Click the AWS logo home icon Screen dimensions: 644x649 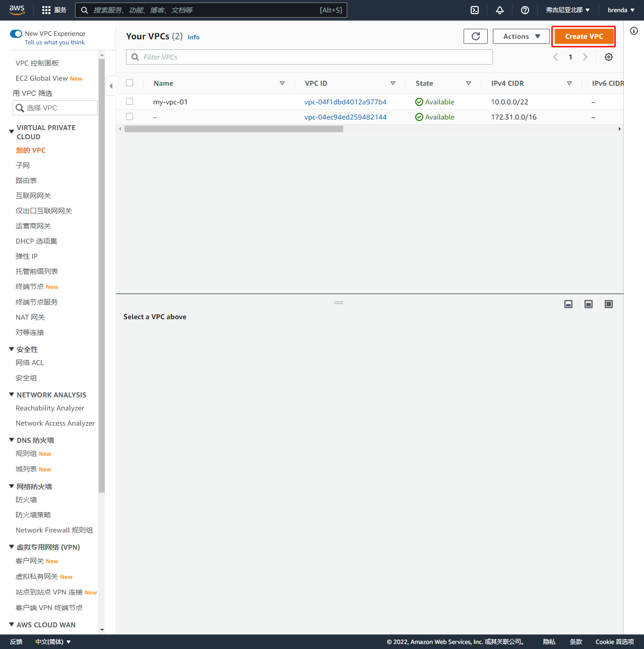click(17, 10)
